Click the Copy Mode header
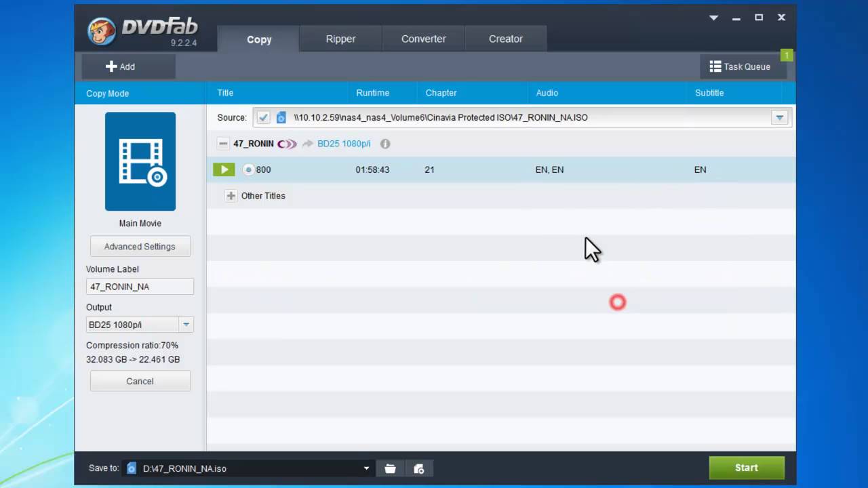Screen dimensions: 868x488 107,94
